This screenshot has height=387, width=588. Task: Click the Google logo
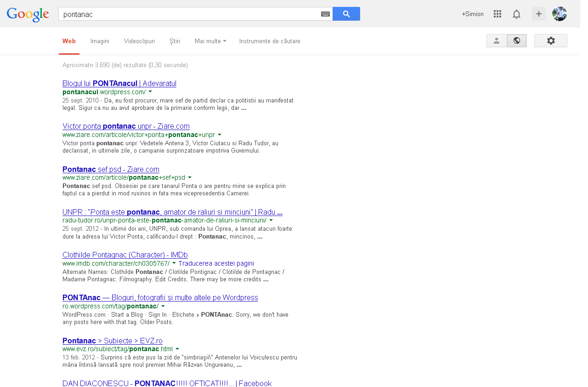click(28, 15)
